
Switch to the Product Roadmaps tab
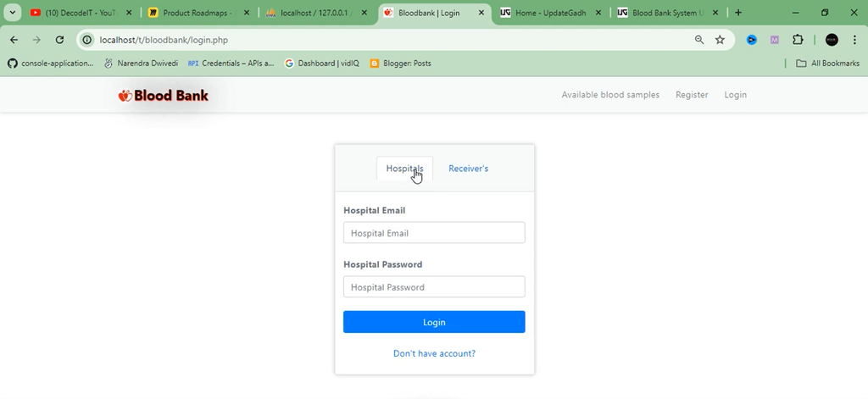point(197,13)
